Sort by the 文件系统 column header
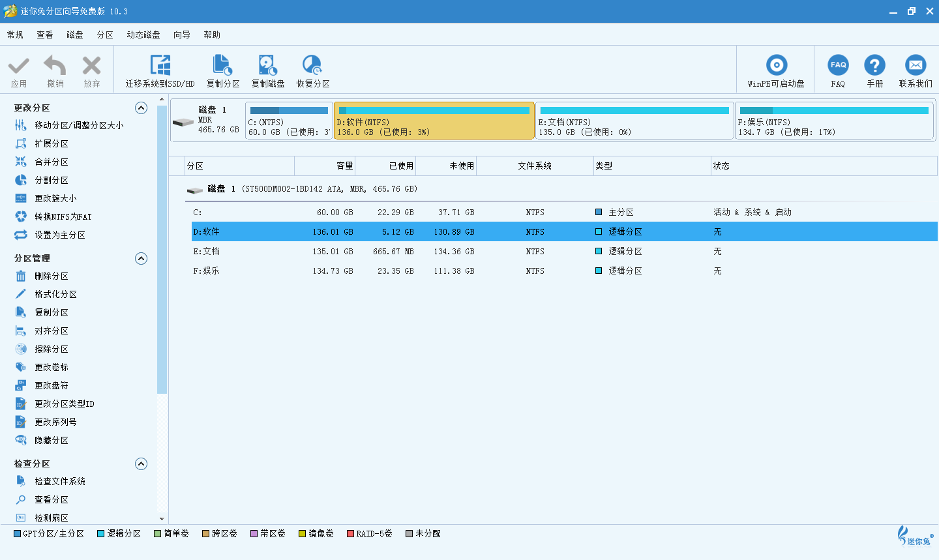This screenshot has height=560, width=939. coord(535,166)
